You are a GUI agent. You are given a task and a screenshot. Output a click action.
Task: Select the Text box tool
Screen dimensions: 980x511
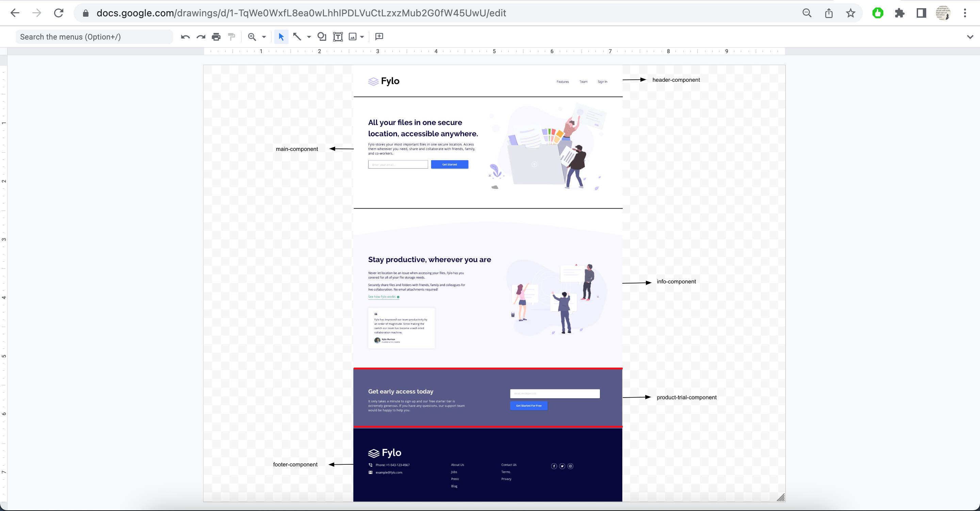[338, 37]
